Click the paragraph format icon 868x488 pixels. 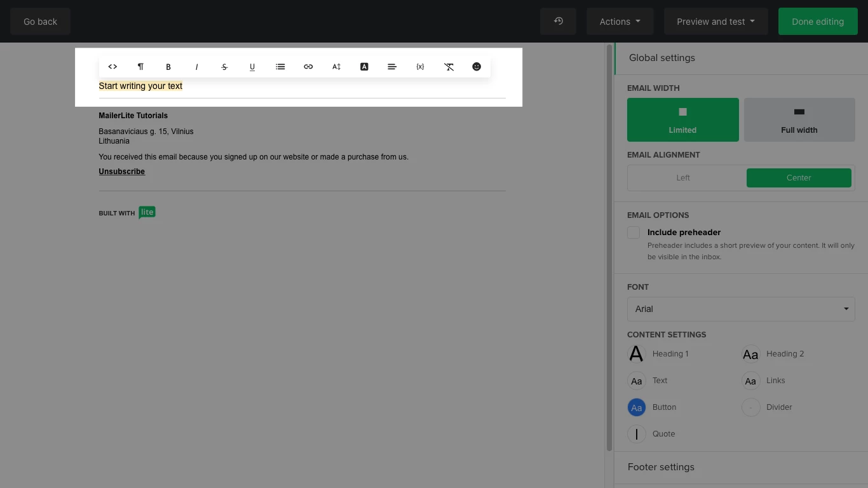click(x=140, y=67)
